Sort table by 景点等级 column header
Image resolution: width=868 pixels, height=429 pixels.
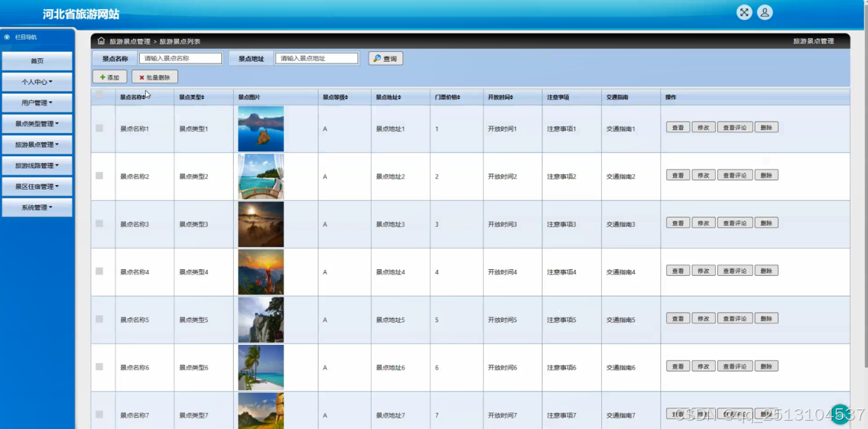(x=335, y=97)
